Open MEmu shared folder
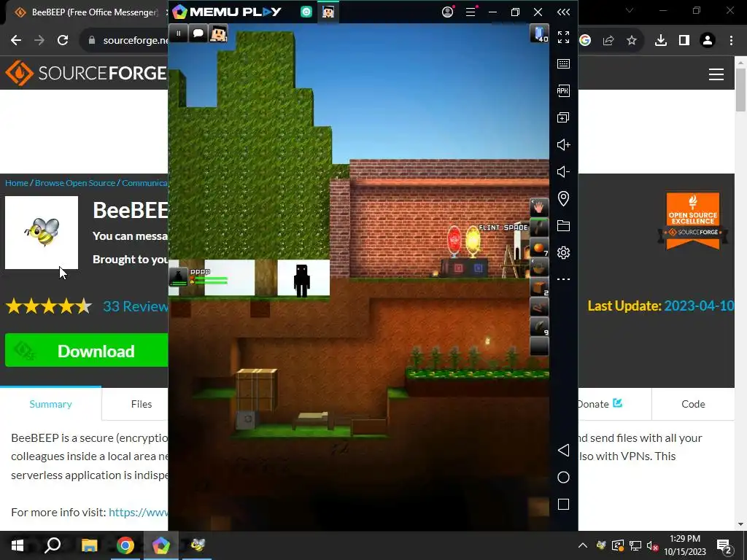This screenshot has height=560, width=747. [564, 226]
